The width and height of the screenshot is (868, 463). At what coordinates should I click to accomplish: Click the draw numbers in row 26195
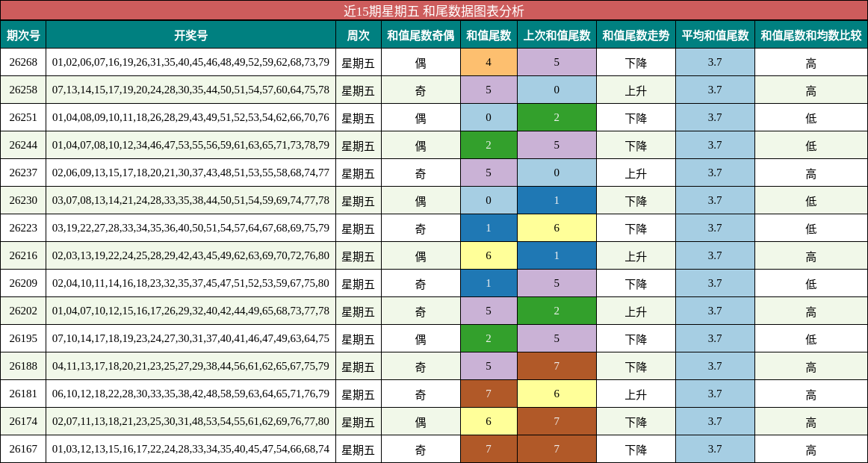click(191, 339)
